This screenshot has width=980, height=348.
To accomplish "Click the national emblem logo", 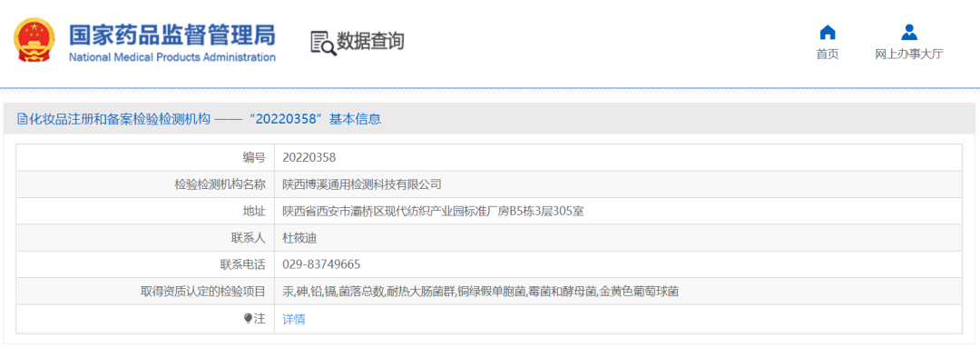I will 34,40.
